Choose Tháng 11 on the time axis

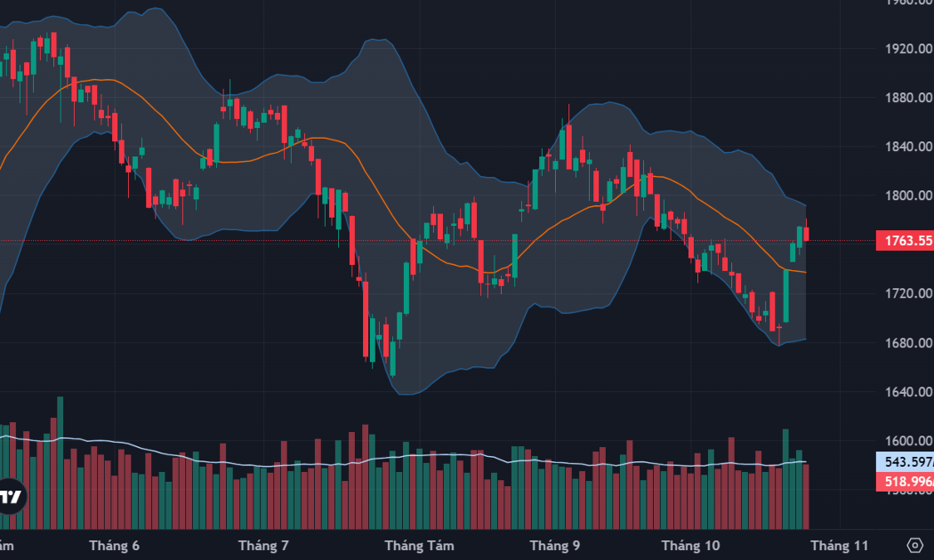(840, 546)
